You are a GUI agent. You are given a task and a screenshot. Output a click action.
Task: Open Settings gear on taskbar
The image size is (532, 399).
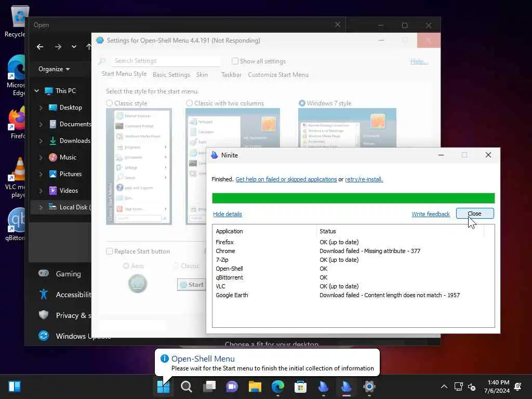tap(369, 387)
